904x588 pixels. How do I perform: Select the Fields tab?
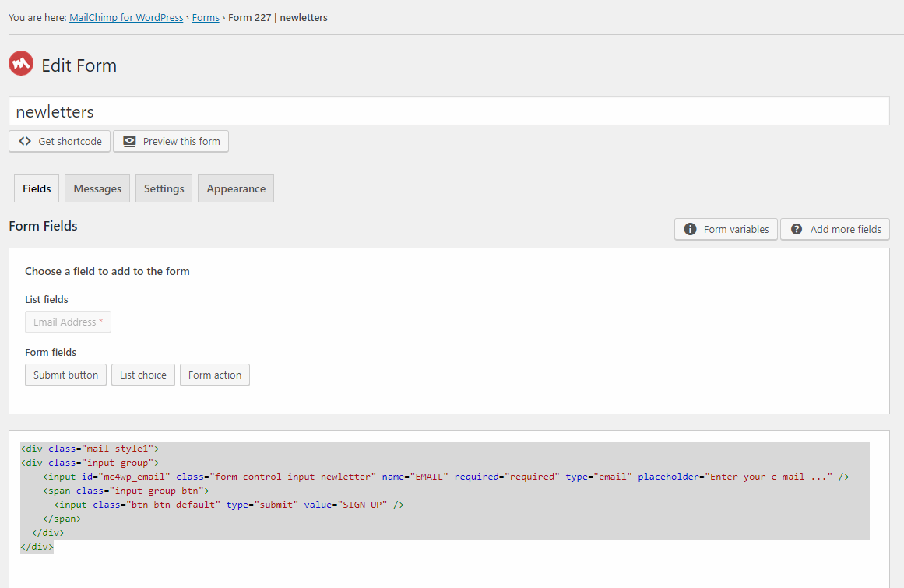[37, 188]
